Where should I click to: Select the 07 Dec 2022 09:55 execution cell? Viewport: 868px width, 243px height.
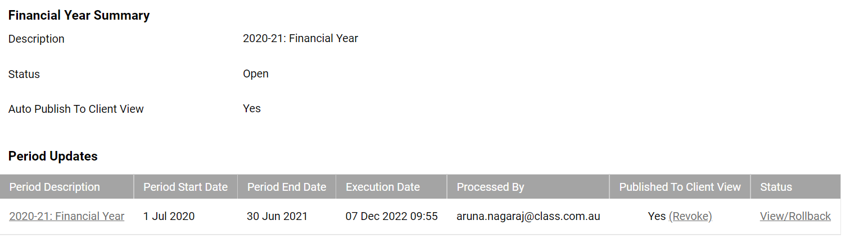[391, 216]
